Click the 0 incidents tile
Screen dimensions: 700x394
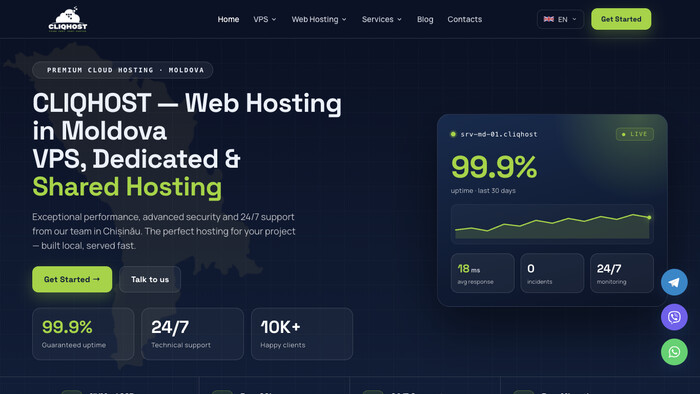pyautogui.click(x=552, y=273)
